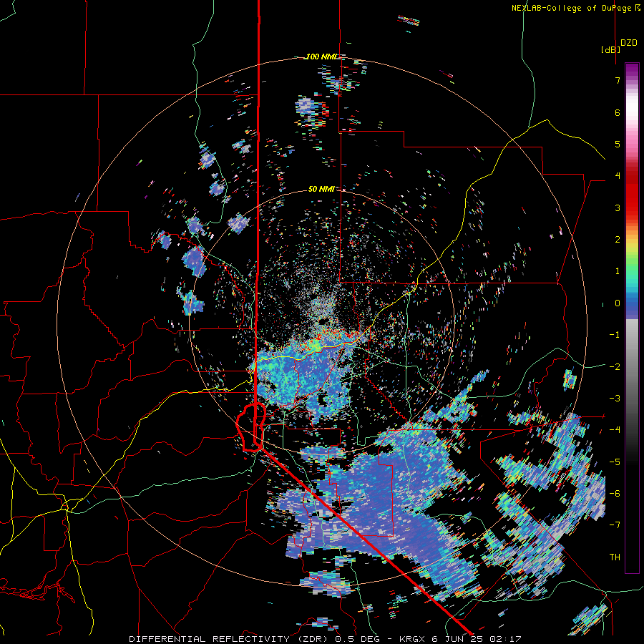The height and width of the screenshot is (644, 644).
Task: Click the [dB] unit label
Action: point(611,49)
